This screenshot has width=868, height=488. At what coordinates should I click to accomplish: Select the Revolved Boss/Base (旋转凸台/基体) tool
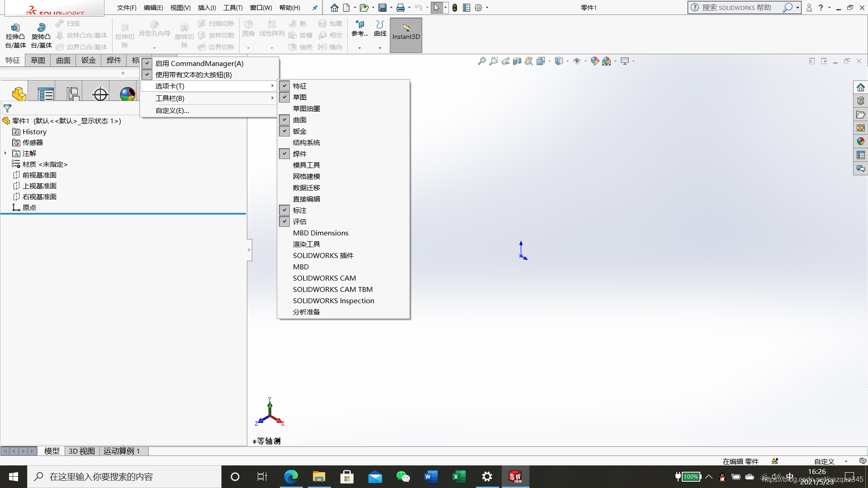coord(41,35)
